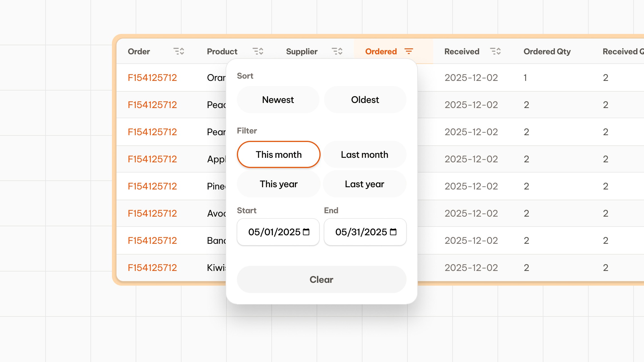644x362 pixels.
Task: Open the calendar icon in the End date field
Action: 393,232
